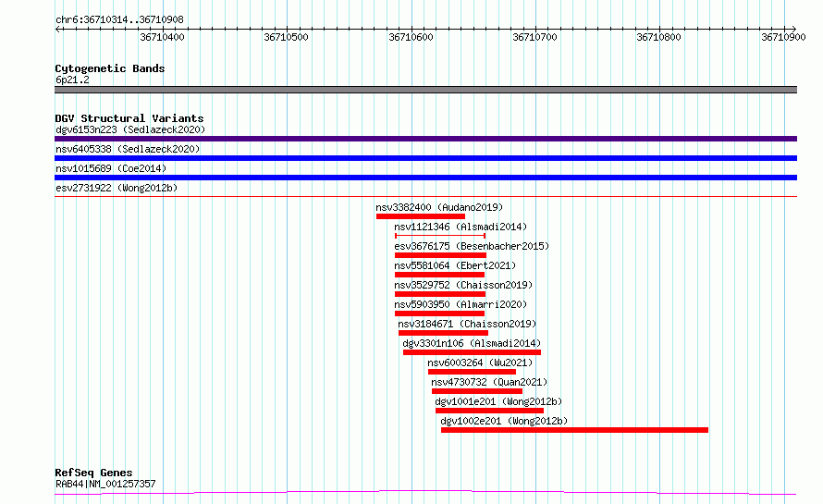This screenshot has height=504, width=823.
Task: Click ruler position 36710500
Action: click(286, 37)
